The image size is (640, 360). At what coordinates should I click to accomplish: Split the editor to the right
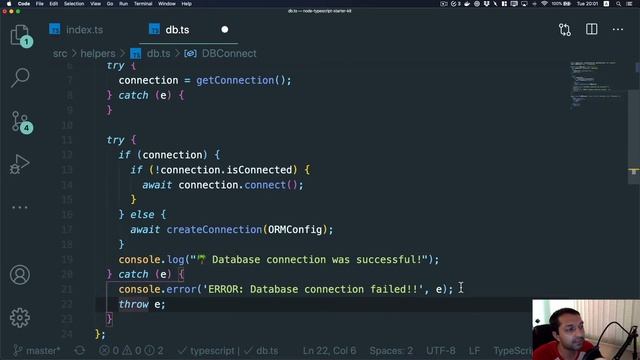[591, 29]
